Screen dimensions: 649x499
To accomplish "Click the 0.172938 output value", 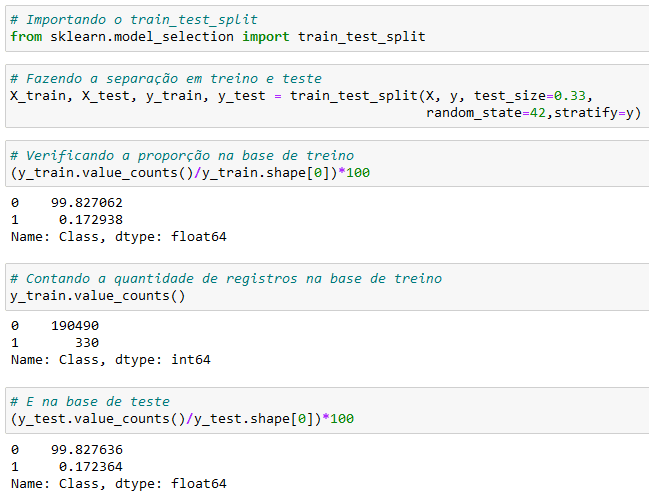I will pos(91,220).
